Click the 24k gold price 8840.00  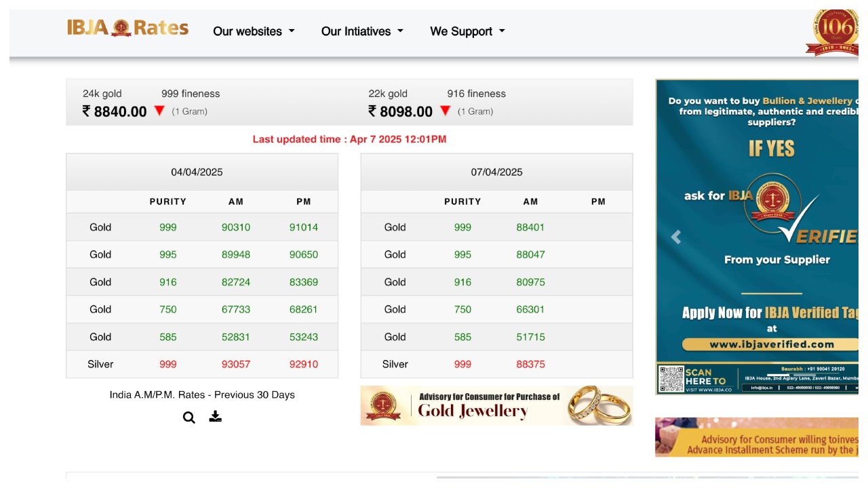pyautogui.click(x=115, y=112)
